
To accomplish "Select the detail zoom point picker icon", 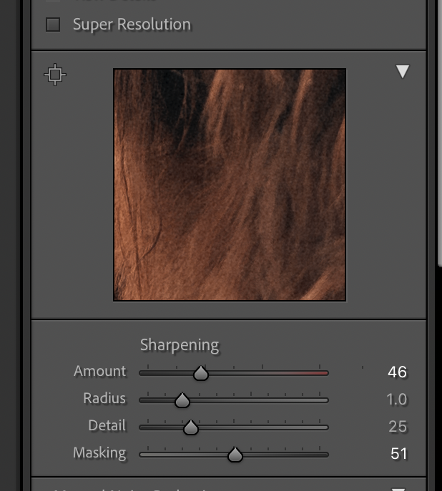I will (55, 74).
